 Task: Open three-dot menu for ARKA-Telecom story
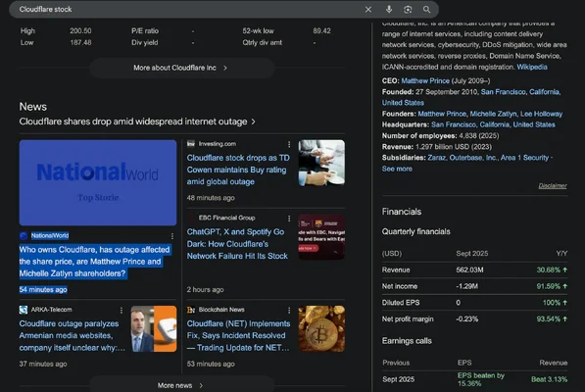(x=122, y=310)
